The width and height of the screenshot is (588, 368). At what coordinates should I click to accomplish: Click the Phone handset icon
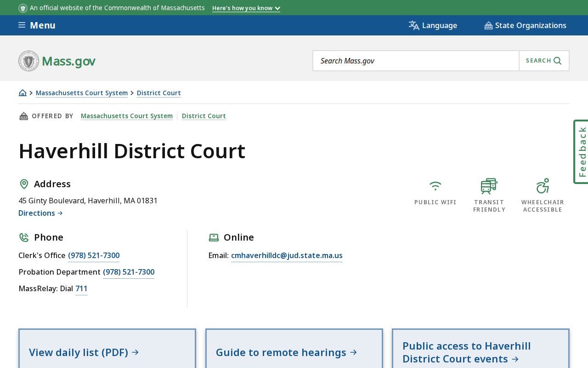pos(24,237)
